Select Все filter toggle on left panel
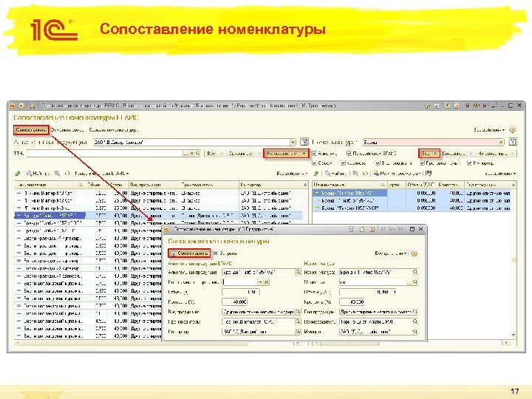The image size is (532, 399). [213, 154]
